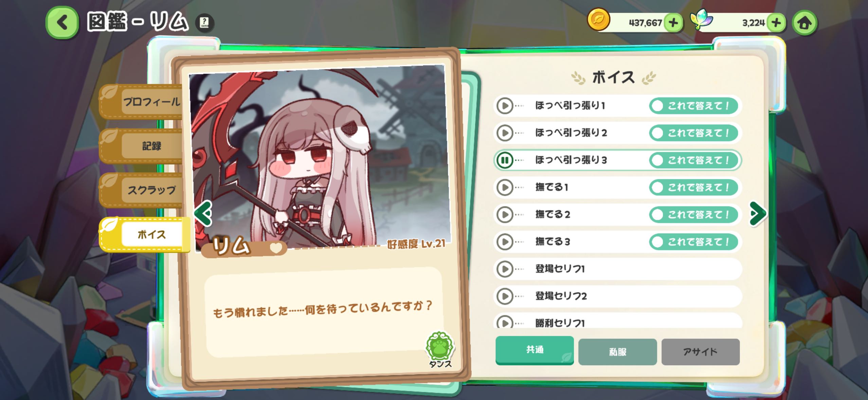Screen dimensions: 868x400
Task: Toggle これで答えて for ほっぺ引っ張り2
Action: pos(694,133)
